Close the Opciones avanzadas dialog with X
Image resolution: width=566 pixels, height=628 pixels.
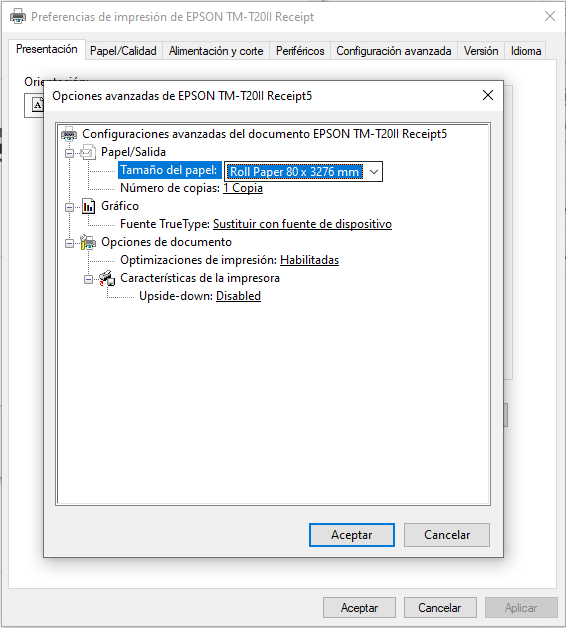pos(487,95)
